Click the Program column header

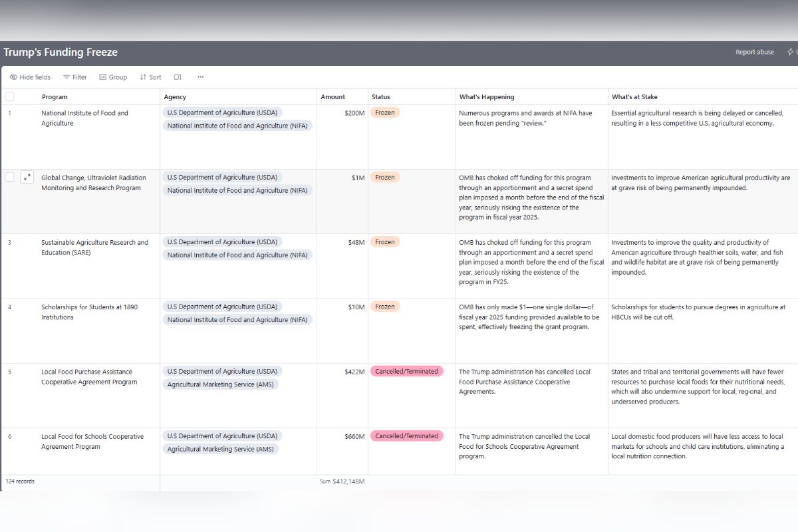[x=55, y=97]
